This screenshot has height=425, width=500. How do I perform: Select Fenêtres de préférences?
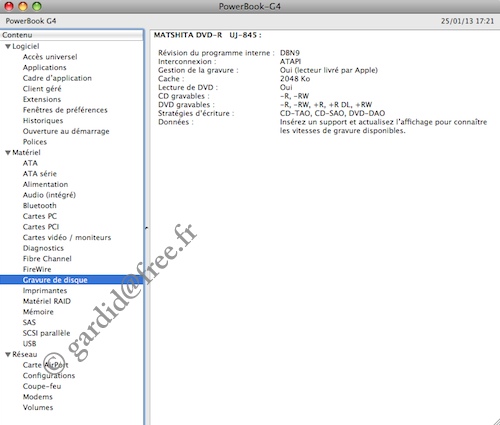point(65,110)
